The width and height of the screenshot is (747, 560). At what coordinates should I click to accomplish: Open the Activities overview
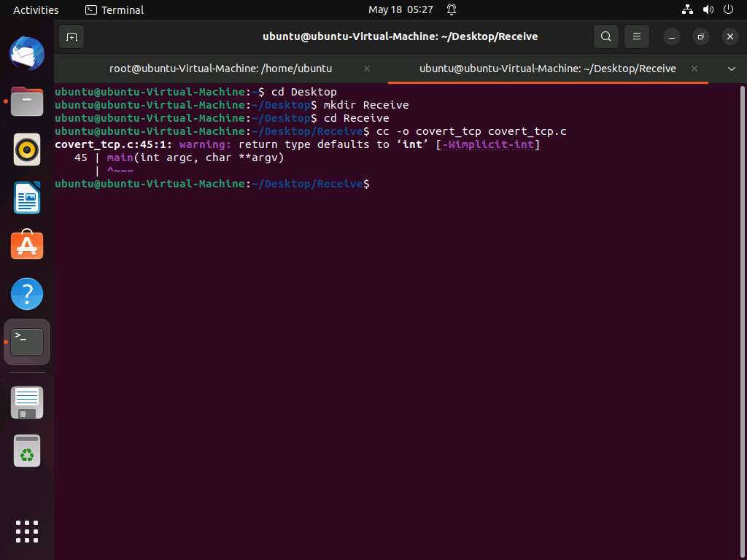pos(36,9)
